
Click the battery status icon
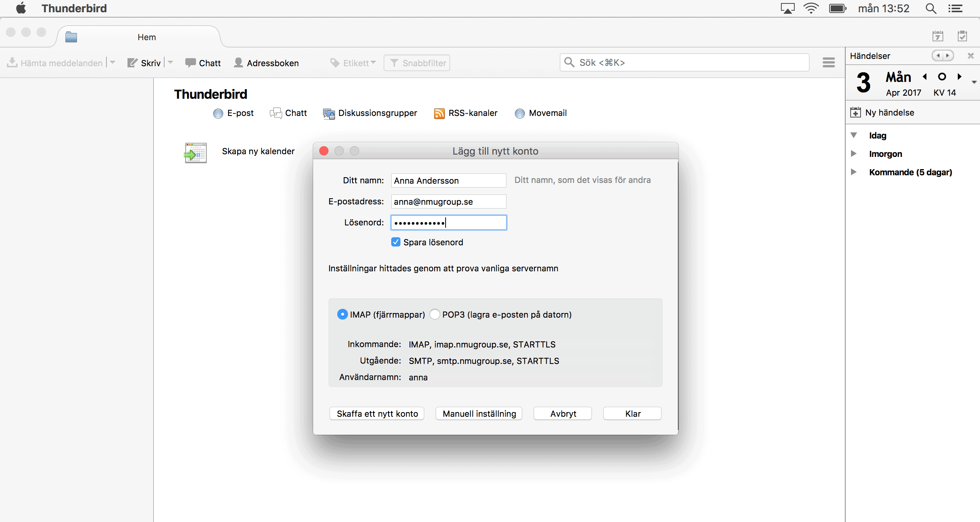point(838,8)
